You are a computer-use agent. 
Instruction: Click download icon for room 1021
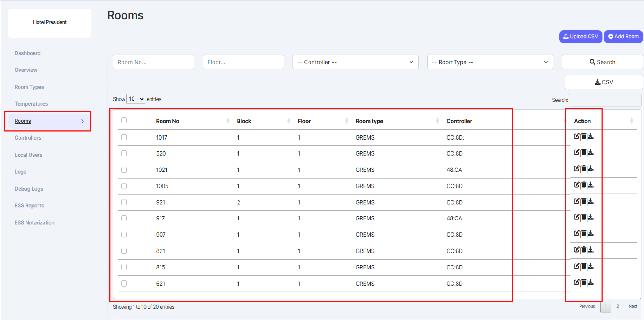point(590,169)
